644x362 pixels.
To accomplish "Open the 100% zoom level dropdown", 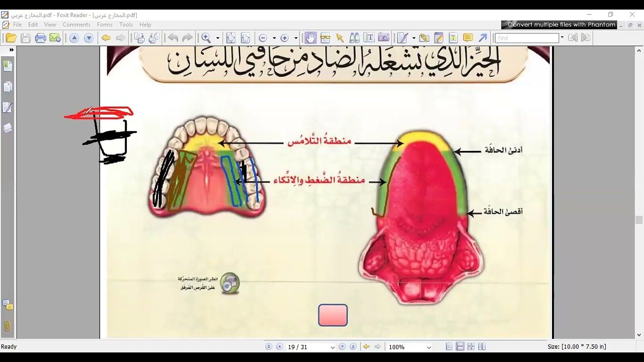I will [429, 347].
